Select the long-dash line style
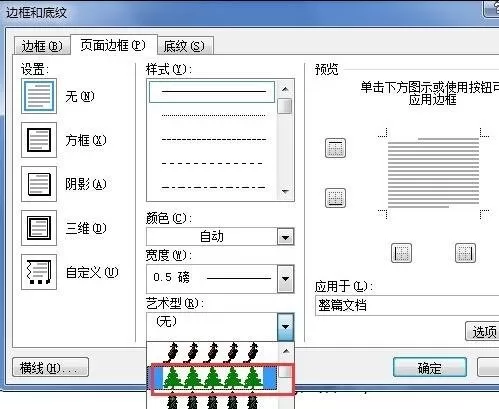The width and height of the screenshot is (499, 409). click(x=212, y=163)
